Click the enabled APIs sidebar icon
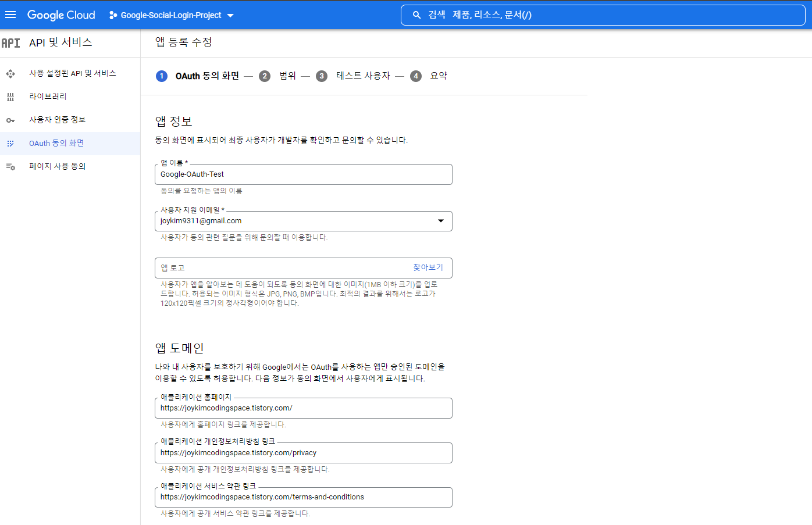This screenshot has width=812, height=525. pos(10,73)
